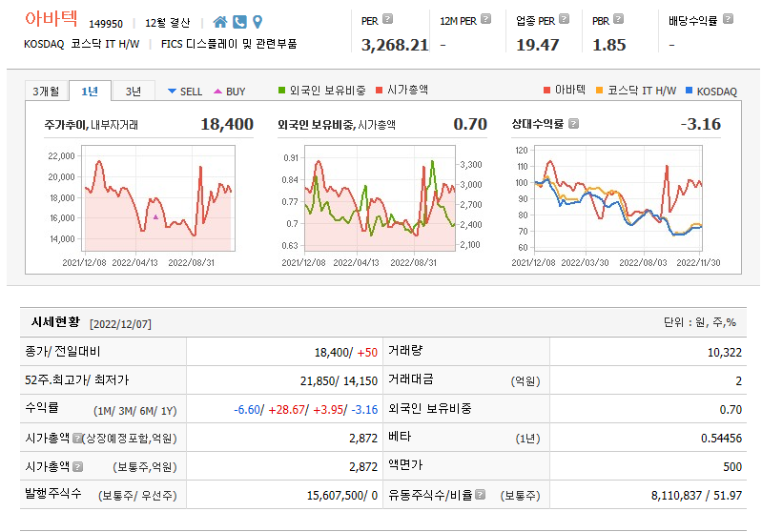762x532 pixels.
Task: Click the 아바텍 company name title
Action: pos(51,19)
